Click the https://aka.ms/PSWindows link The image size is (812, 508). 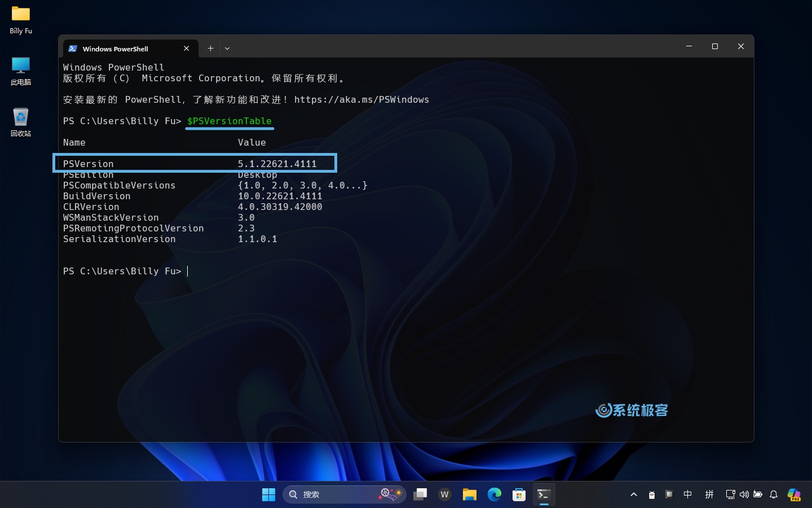(x=361, y=100)
